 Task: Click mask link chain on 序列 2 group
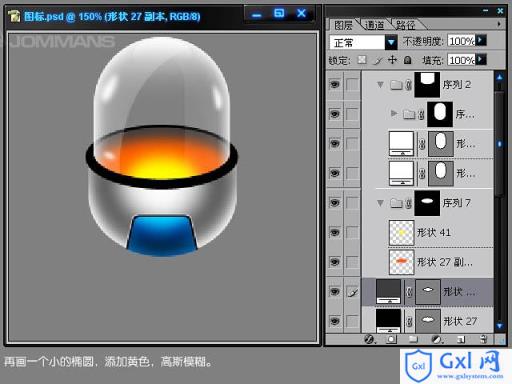click(408, 85)
